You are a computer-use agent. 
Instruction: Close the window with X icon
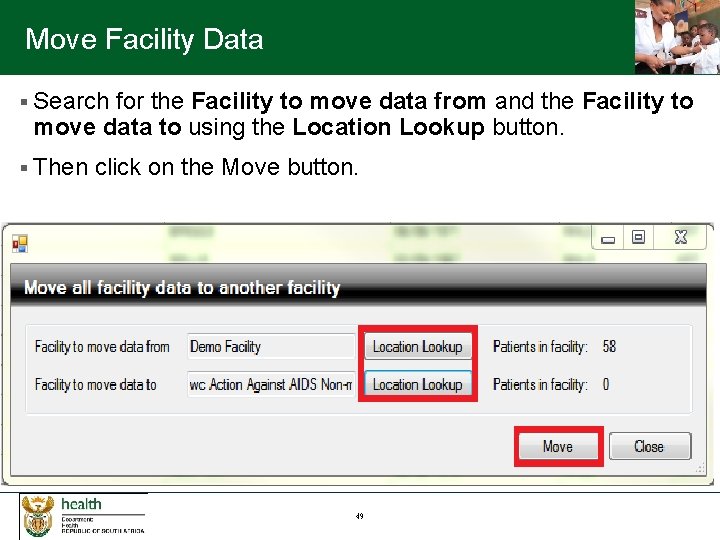click(x=681, y=237)
